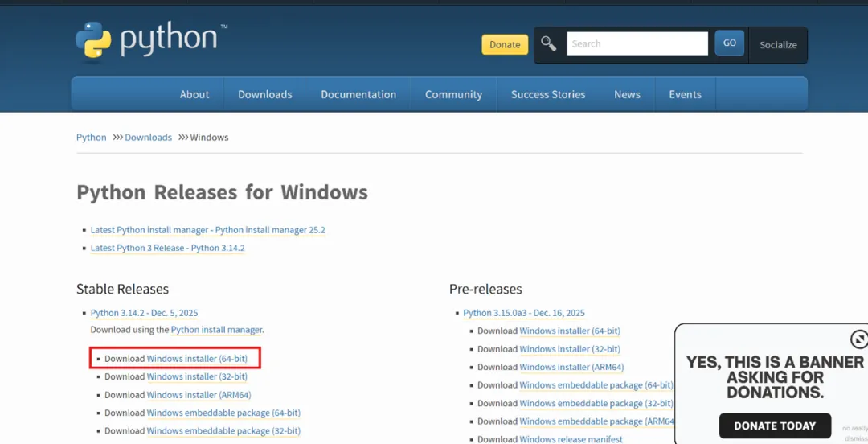Open the Downloads menu
The image size is (868, 444).
(265, 94)
